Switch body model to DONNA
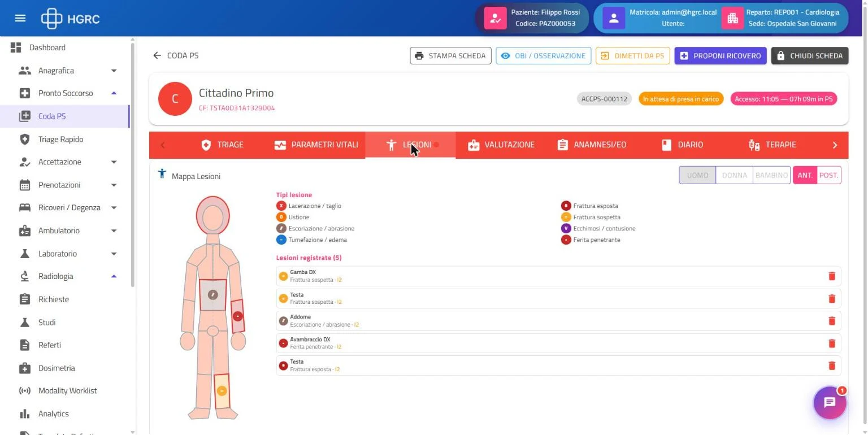Viewport: 868px width, 435px height. click(x=734, y=175)
